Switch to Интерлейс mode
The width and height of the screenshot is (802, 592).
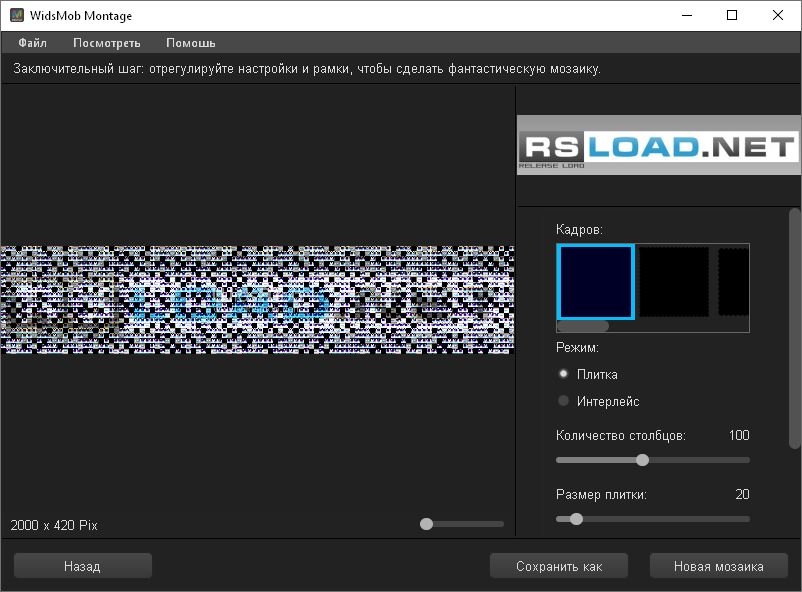(562, 400)
